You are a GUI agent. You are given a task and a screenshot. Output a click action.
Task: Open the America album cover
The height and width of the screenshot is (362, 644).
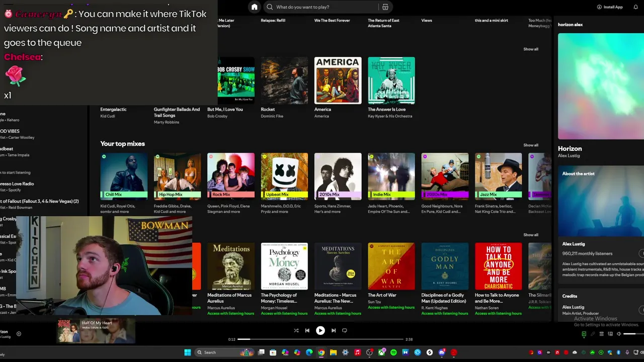[338, 80]
